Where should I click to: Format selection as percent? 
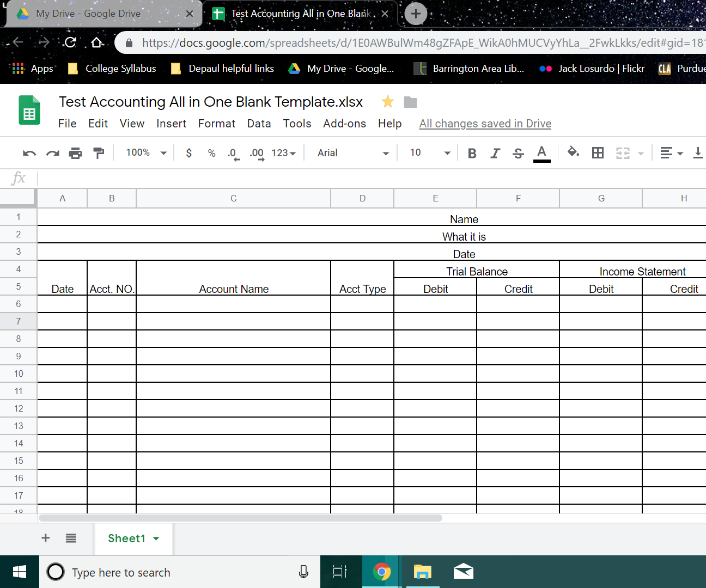(x=211, y=153)
